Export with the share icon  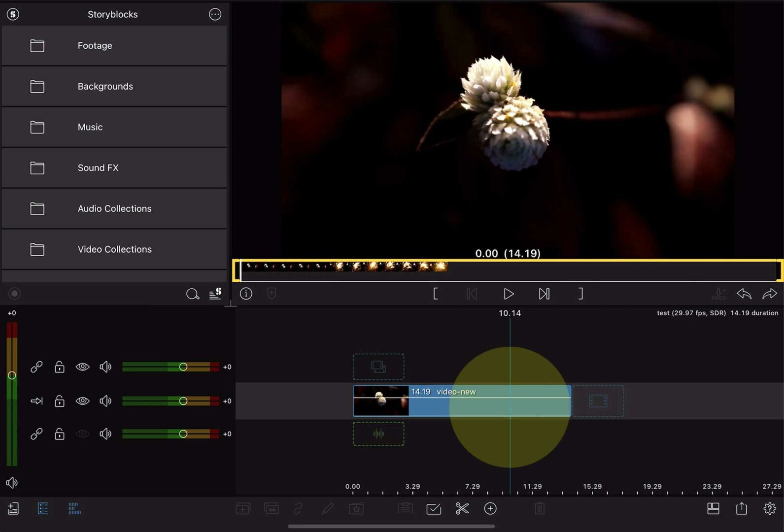point(742,508)
